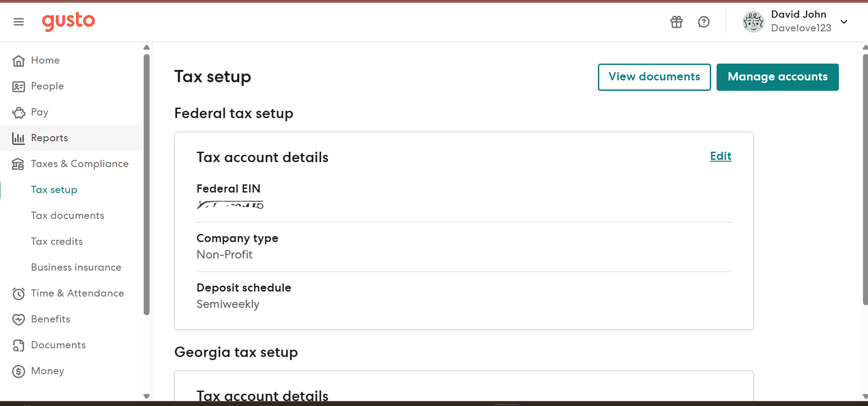868x406 pixels.
Task: Open the hamburger navigation menu
Action: tap(19, 22)
